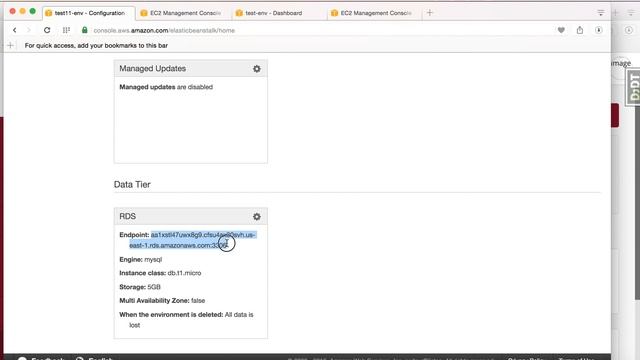Open new tab with plus button
640x360 pixels.
[x=429, y=13]
